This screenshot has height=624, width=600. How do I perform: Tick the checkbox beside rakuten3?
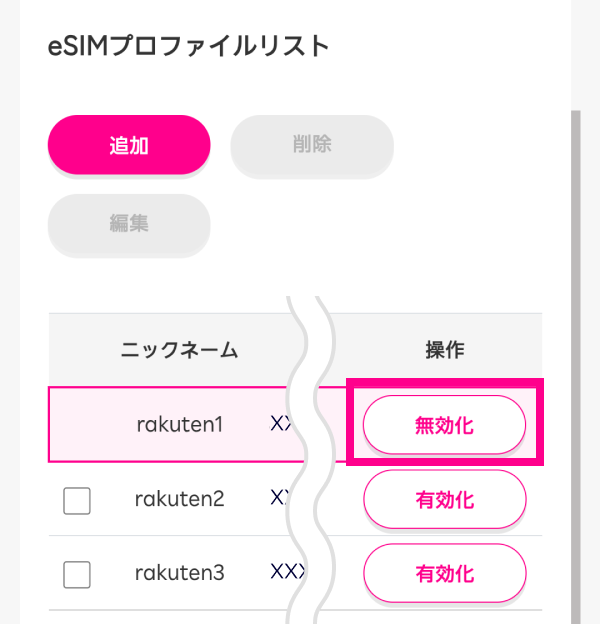pos(77,574)
